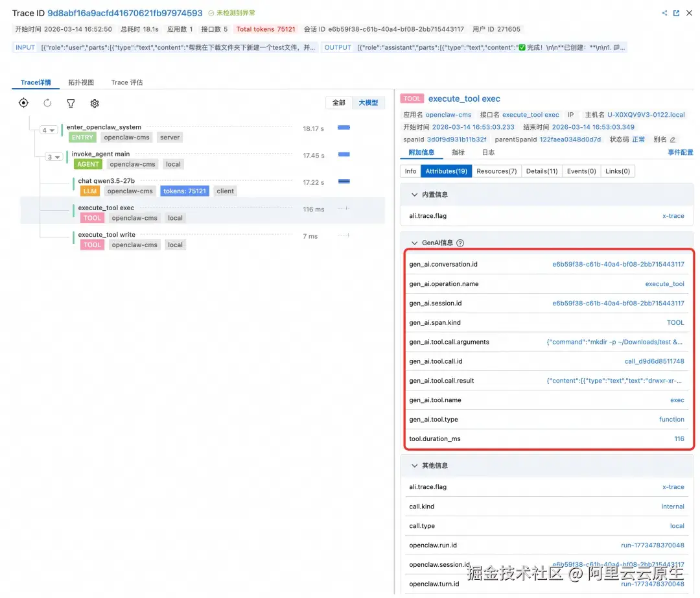Click the Total tokens 75121 label
The height and width of the screenshot is (598, 700).
(266, 29)
